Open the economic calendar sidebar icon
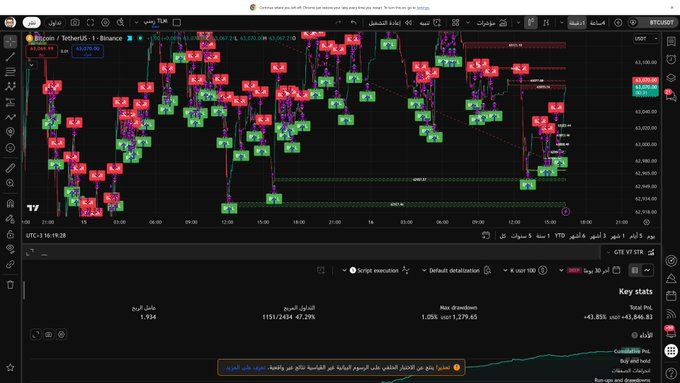This screenshot has width=680, height=383. pos(671,296)
